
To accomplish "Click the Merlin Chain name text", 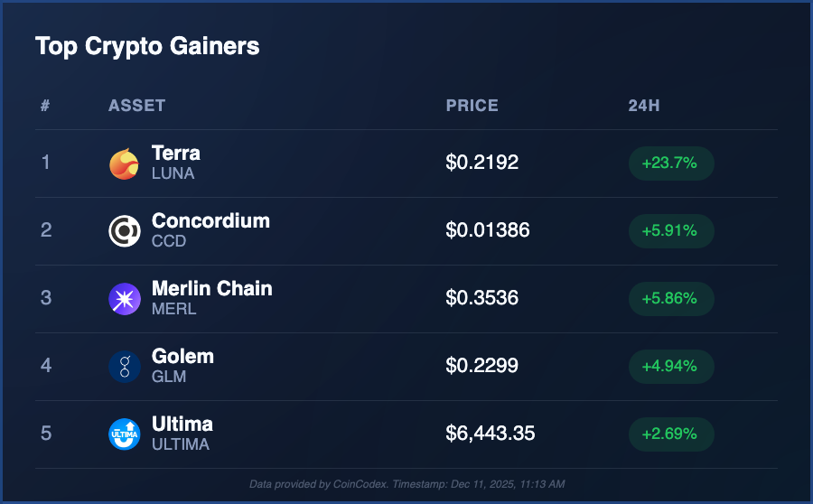I will pos(211,288).
